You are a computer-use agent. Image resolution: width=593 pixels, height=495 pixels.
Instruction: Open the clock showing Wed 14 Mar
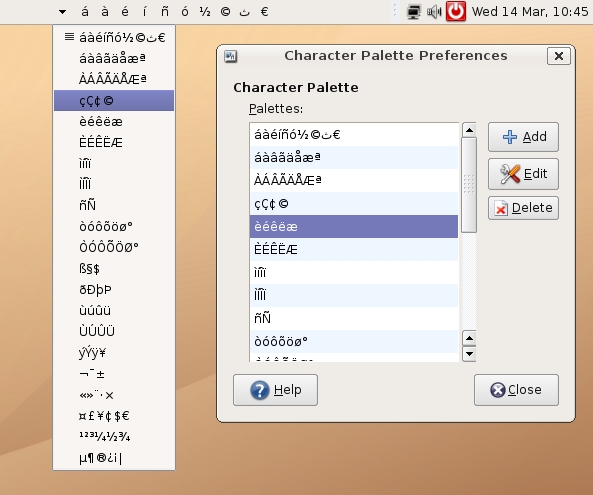[x=530, y=11]
